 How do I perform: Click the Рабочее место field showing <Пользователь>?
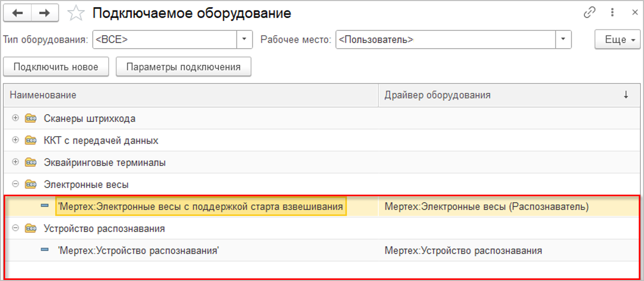coord(445,39)
